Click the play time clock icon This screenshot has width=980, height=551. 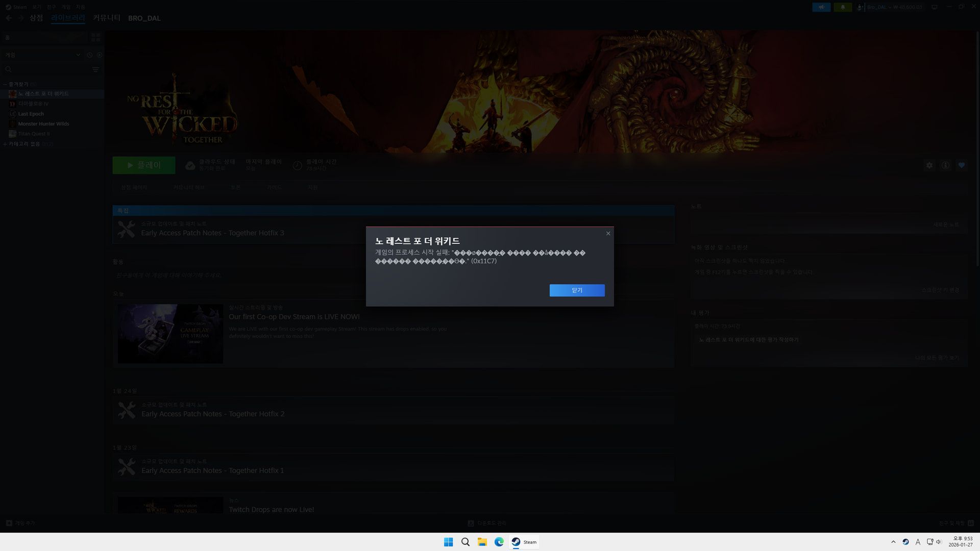pos(298,165)
